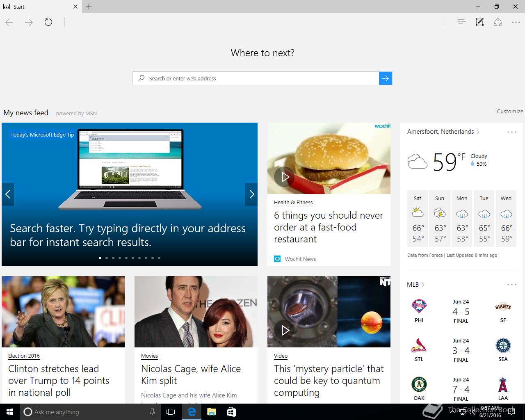Open File Explorer from taskbar

point(211,412)
